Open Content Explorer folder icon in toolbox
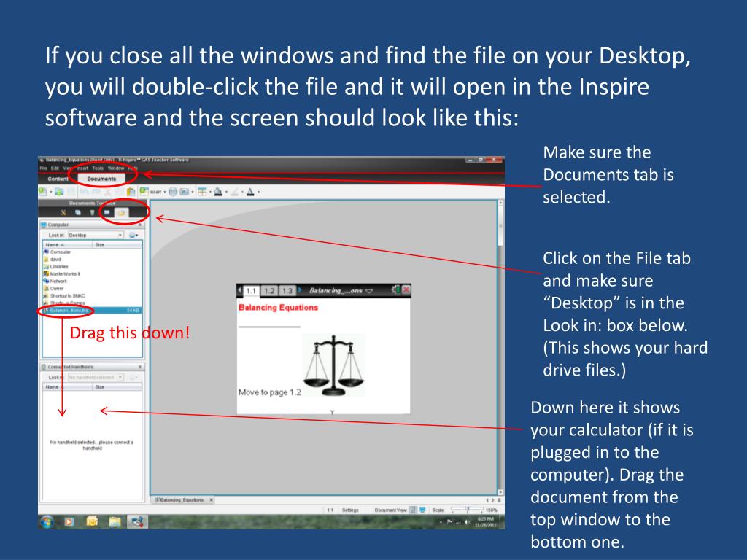747x560 pixels. click(x=122, y=212)
